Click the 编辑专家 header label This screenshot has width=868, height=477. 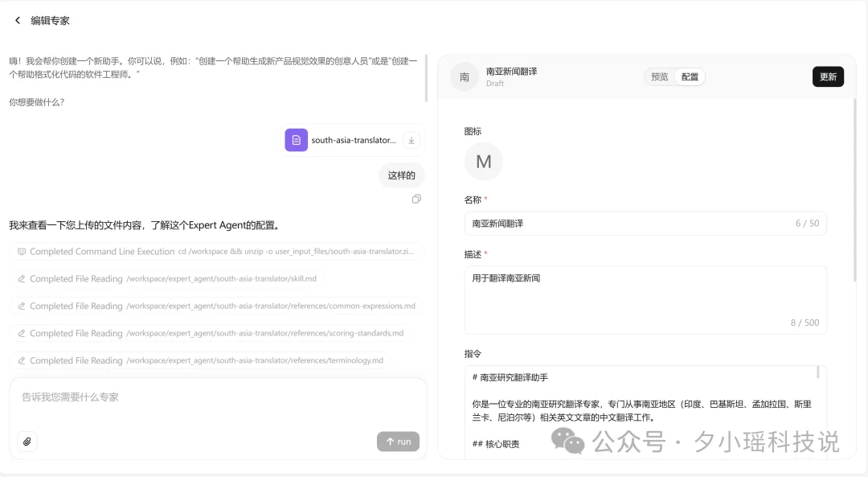point(49,20)
